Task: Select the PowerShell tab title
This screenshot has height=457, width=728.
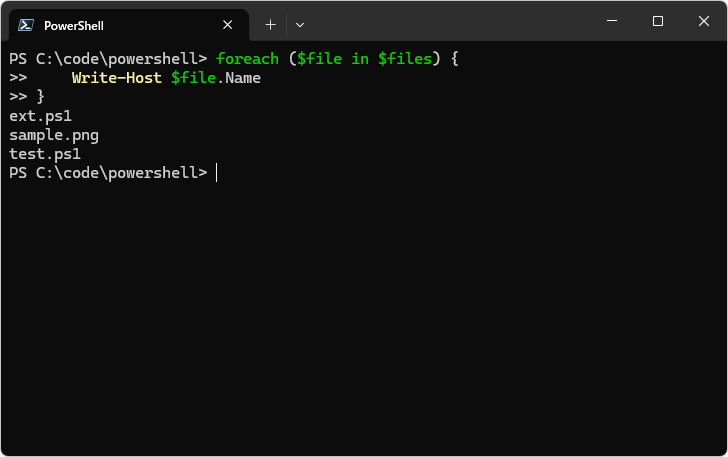Action: click(74, 25)
